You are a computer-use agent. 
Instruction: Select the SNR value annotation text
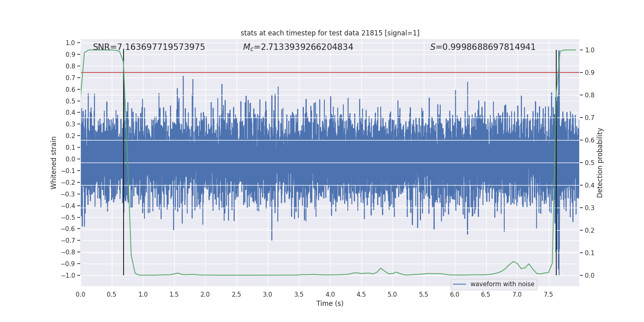(x=149, y=47)
